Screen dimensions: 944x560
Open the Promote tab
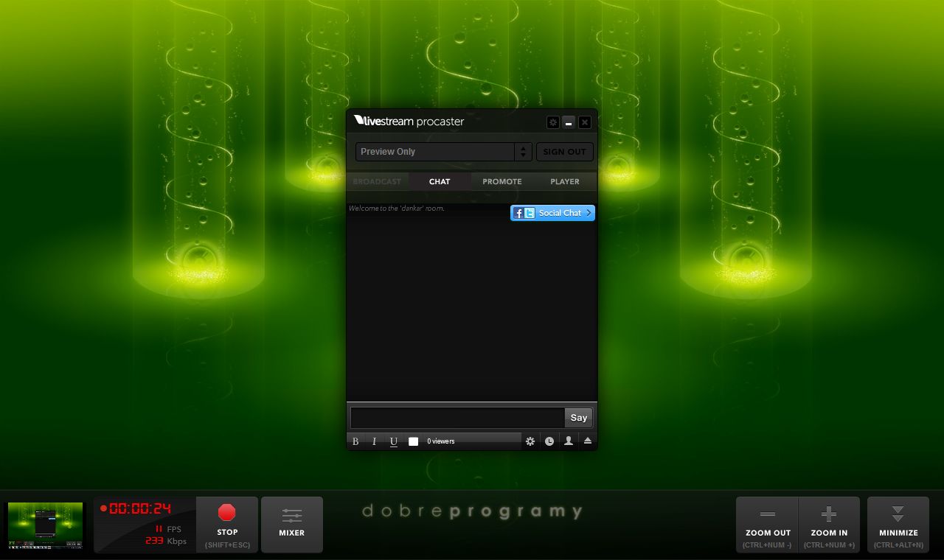coord(502,181)
